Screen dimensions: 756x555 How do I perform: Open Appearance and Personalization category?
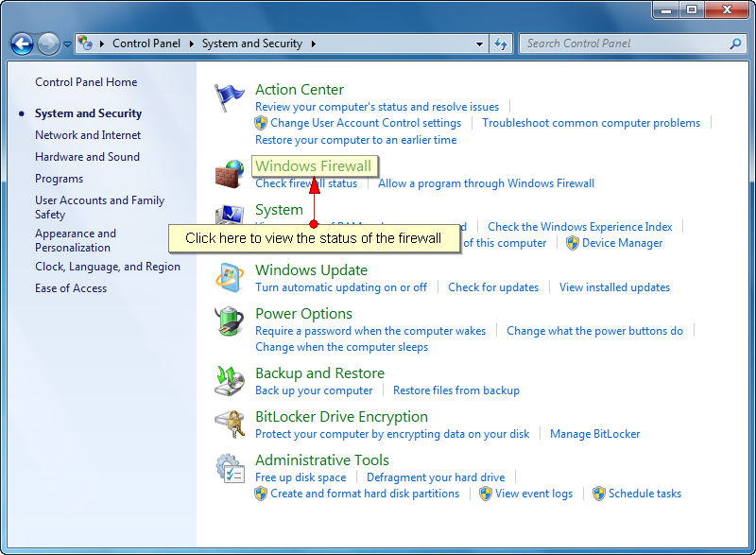point(76,240)
